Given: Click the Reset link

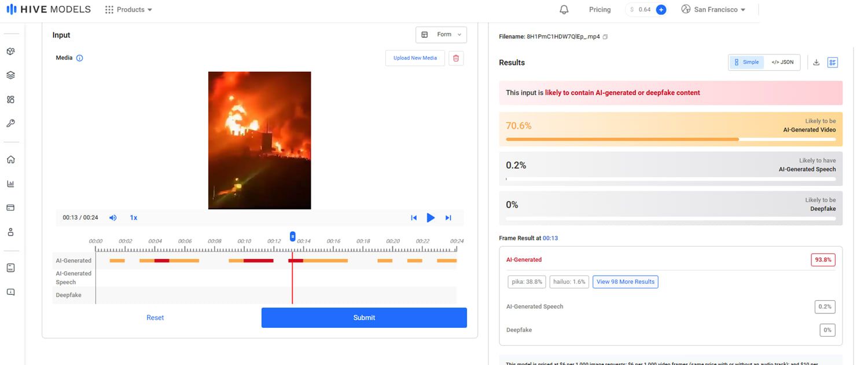Looking at the screenshot, I should pyautogui.click(x=155, y=317).
